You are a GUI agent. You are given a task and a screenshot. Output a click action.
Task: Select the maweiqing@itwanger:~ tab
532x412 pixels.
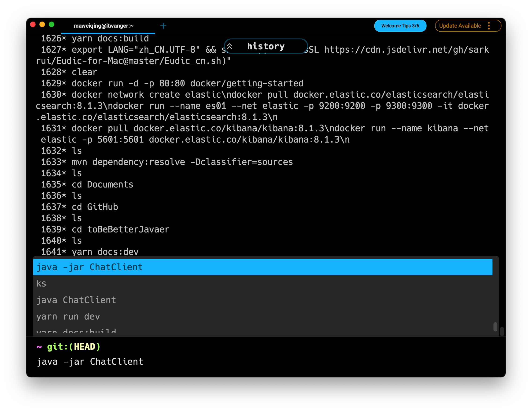tap(103, 26)
